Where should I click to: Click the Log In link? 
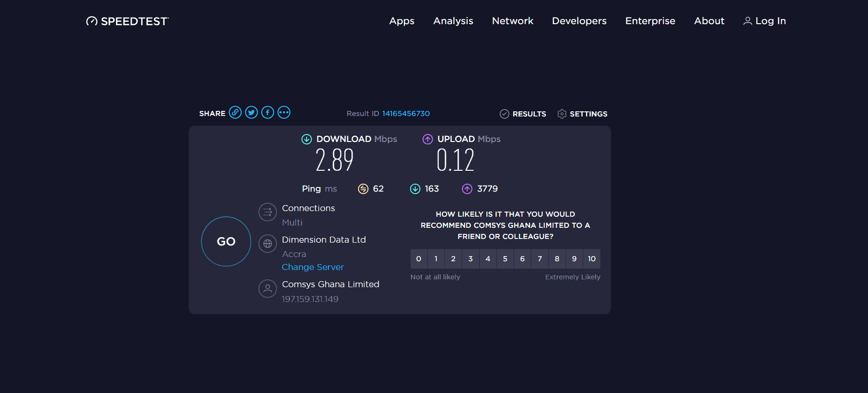[x=771, y=21]
